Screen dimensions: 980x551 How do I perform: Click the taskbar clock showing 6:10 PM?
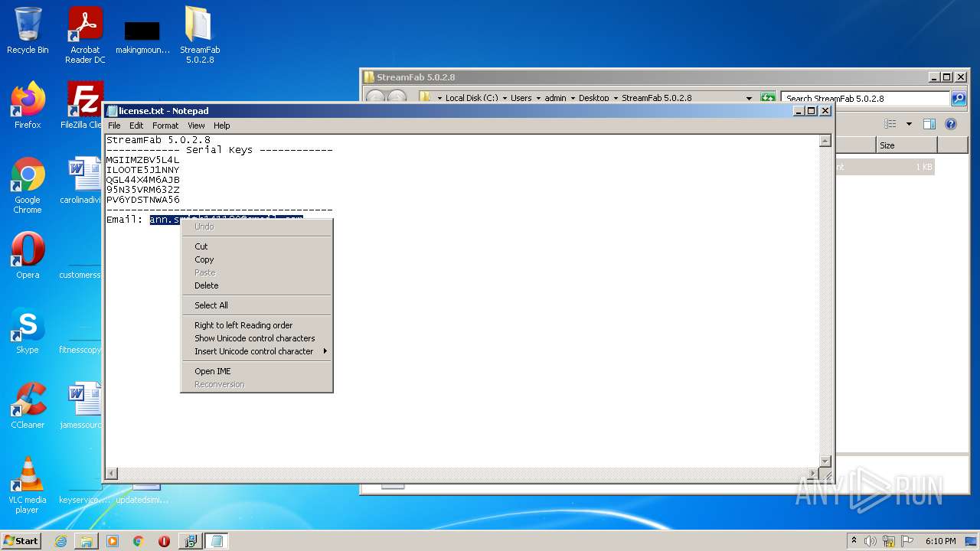(940, 541)
